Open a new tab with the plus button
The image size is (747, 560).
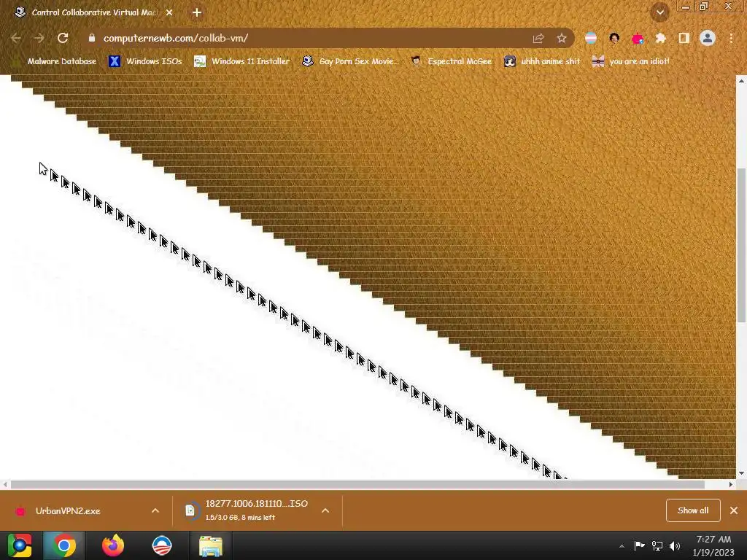click(197, 12)
